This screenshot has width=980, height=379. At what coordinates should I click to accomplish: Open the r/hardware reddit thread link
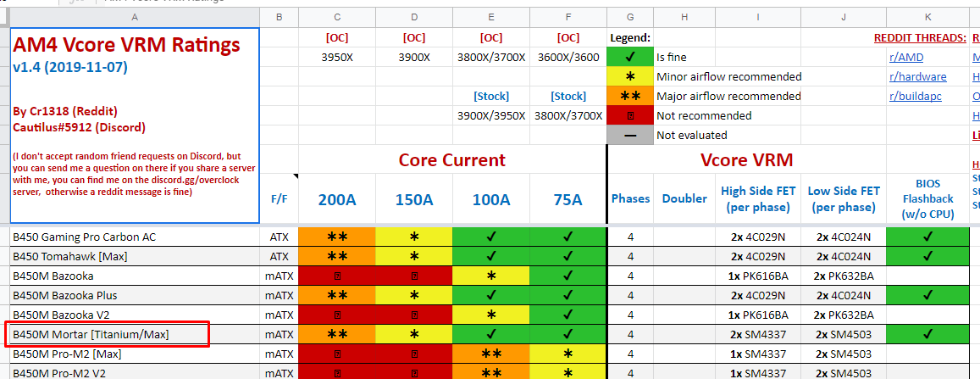(x=917, y=77)
